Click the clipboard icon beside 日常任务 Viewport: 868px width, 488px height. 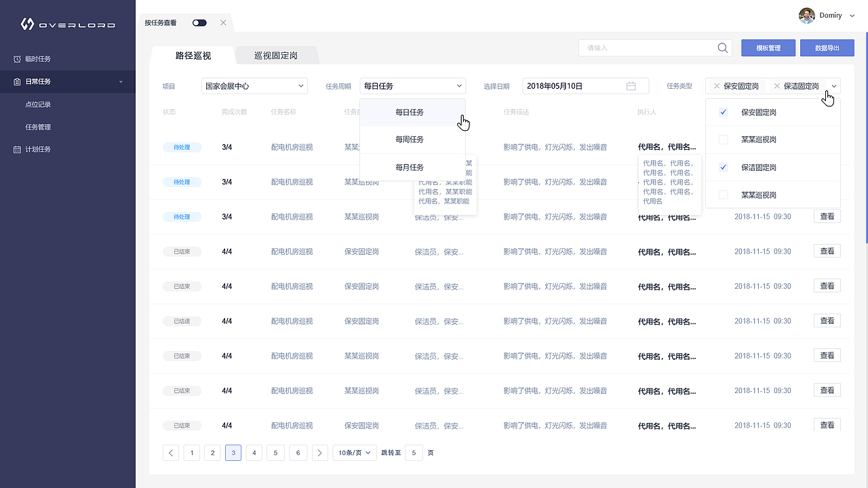coord(17,81)
